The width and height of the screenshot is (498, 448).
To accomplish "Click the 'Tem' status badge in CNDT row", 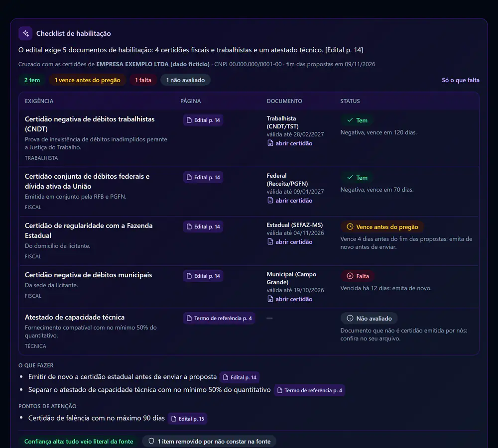I will (x=357, y=120).
